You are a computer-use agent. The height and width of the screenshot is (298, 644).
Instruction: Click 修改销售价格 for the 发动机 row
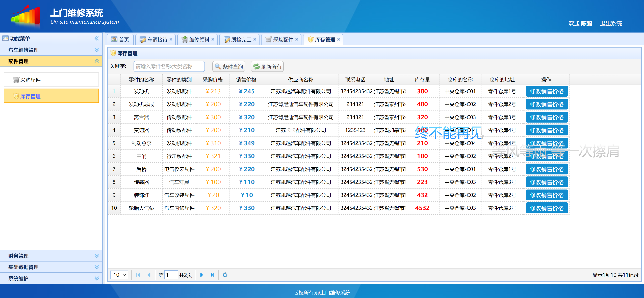click(547, 91)
